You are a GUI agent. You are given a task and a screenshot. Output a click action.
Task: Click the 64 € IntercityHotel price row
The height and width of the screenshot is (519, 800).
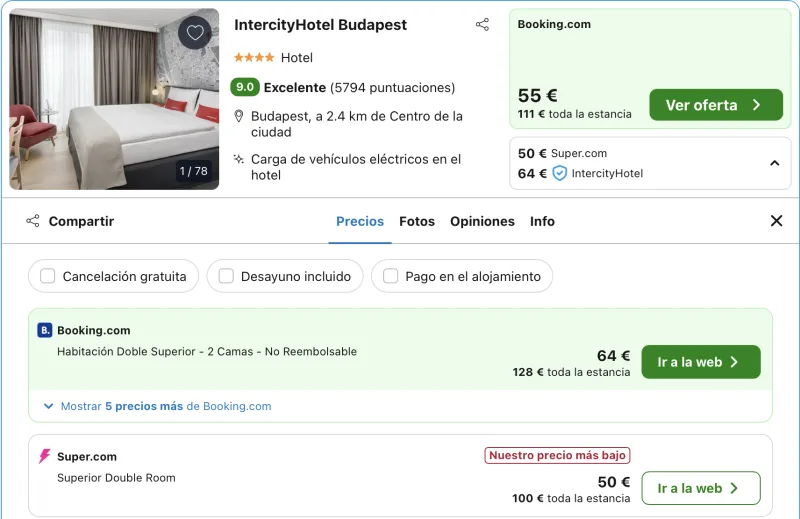580,174
